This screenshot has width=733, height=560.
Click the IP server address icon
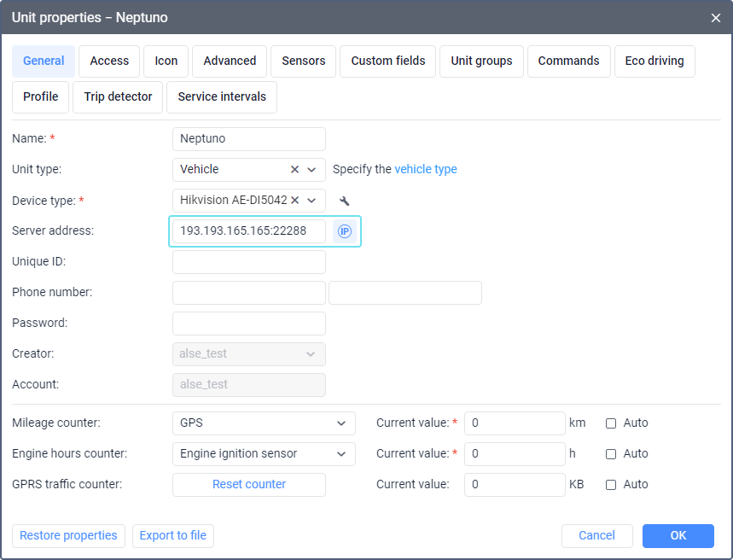(345, 231)
